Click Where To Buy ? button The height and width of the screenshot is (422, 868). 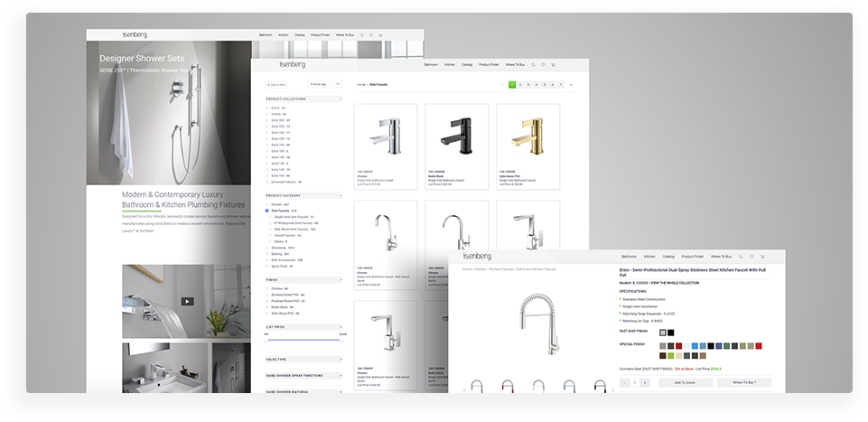744,382
